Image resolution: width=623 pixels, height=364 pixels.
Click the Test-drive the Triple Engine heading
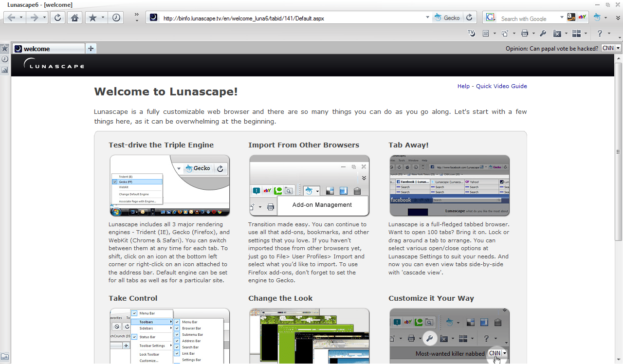click(x=161, y=145)
